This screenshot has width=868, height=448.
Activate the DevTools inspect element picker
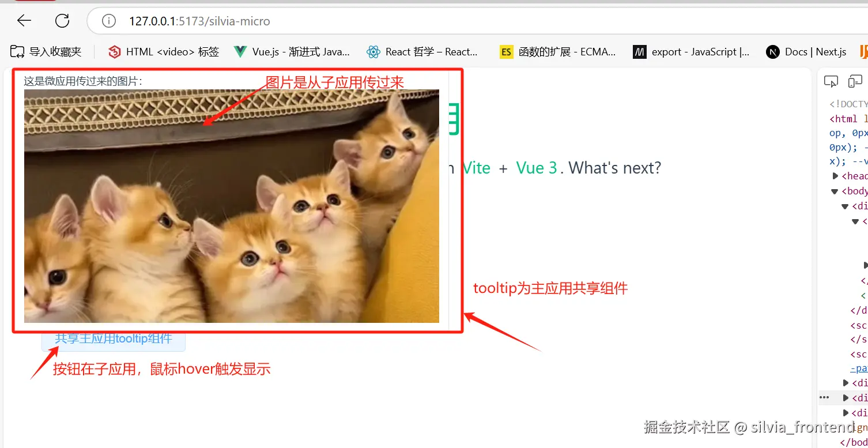[x=831, y=82]
